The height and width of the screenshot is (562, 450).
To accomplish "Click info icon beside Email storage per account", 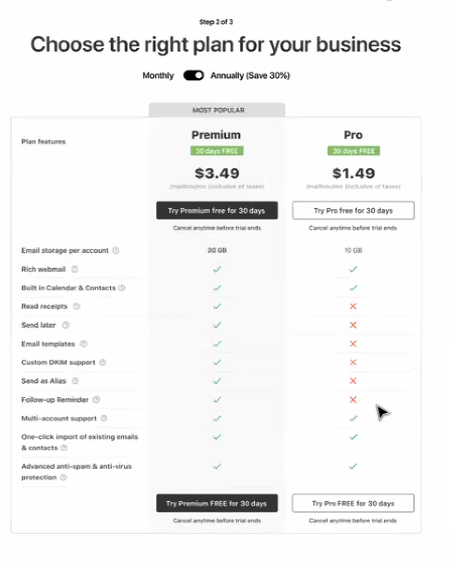I will point(116,250).
